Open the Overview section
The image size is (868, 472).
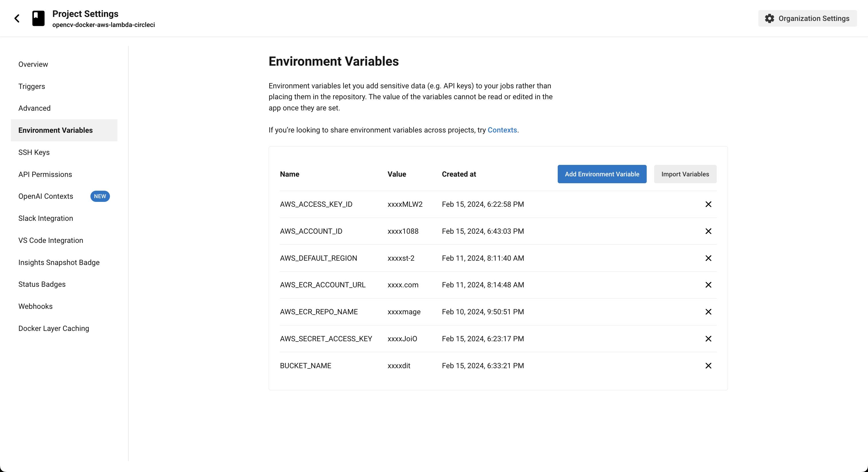click(x=33, y=64)
